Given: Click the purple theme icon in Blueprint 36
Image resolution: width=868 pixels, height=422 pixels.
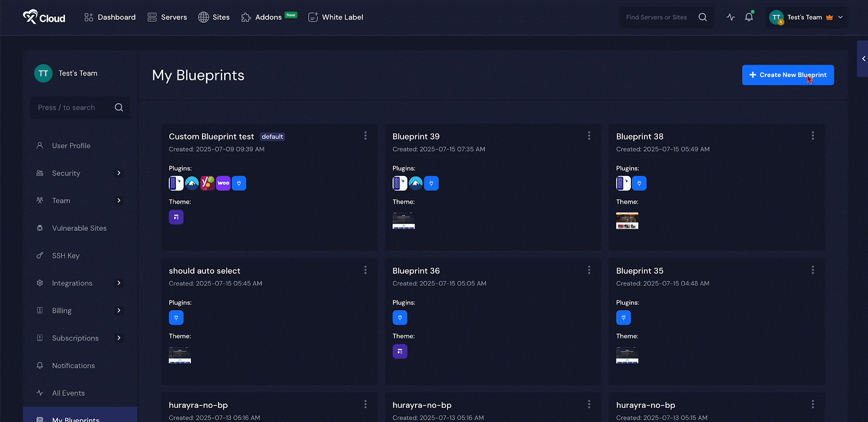Looking at the screenshot, I should (400, 351).
